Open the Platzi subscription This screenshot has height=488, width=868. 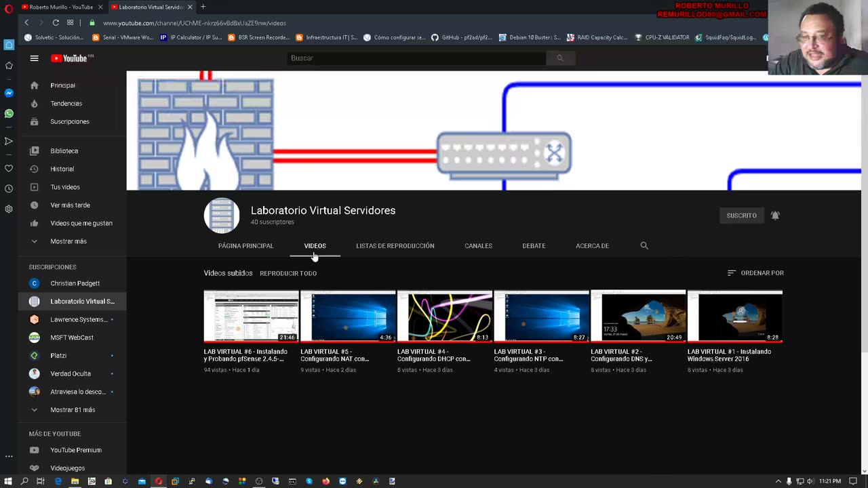(72, 356)
